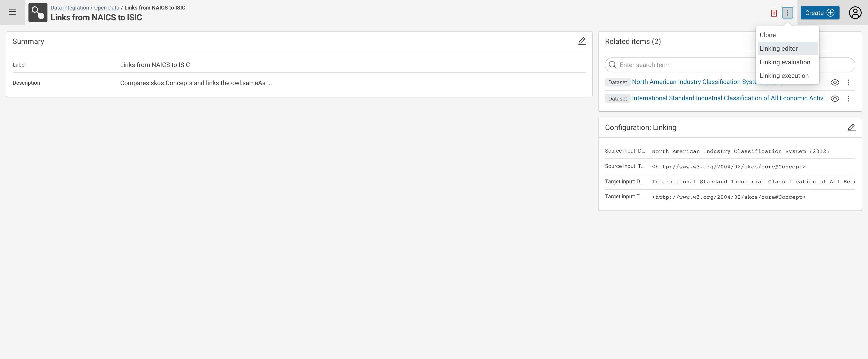Open three-dot menu for North American dataset
The height and width of the screenshot is (359, 868).
click(x=849, y=82)
